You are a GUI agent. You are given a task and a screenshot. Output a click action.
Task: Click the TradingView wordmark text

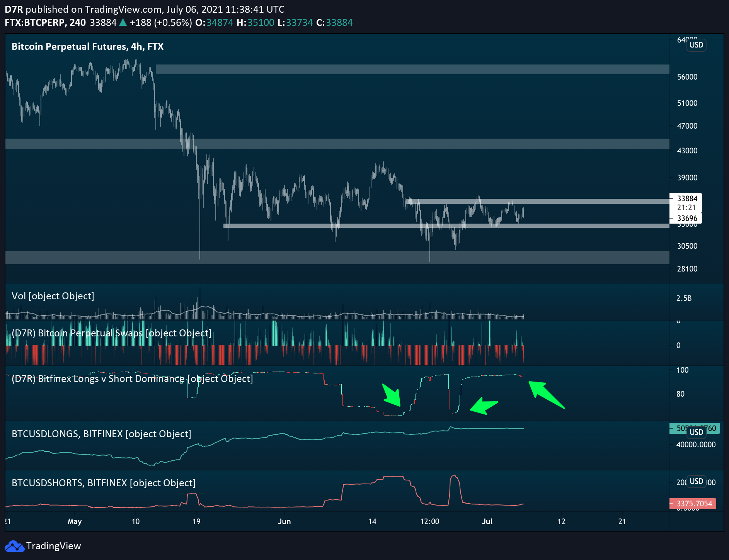(54, 546)
